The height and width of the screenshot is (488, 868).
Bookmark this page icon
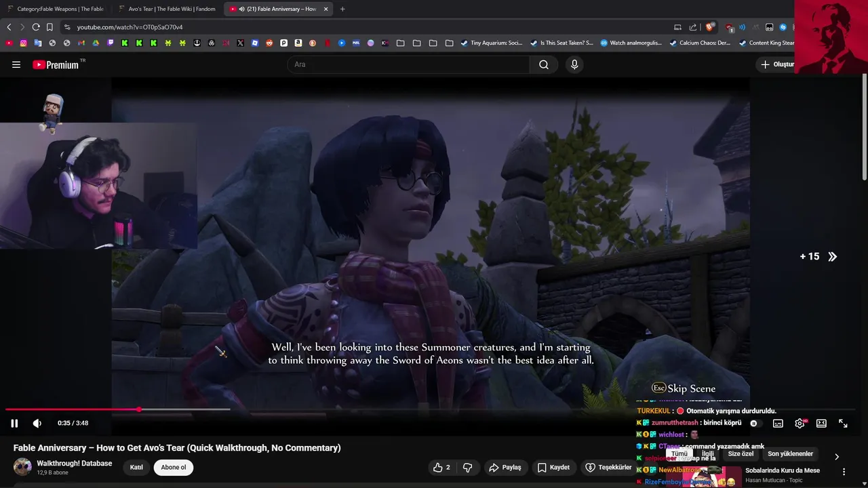click(x=50, y=27)
